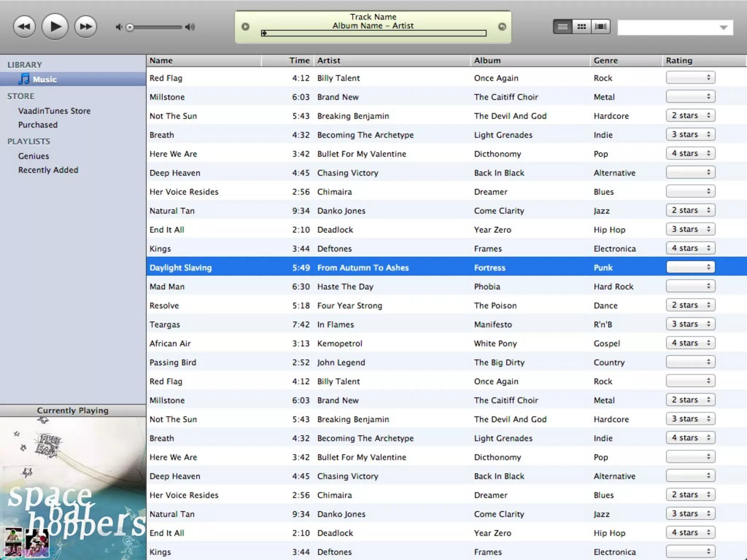Screen dimensions: 747x560
Task: Switch to list view mode
Action: (x=562, y=27)
